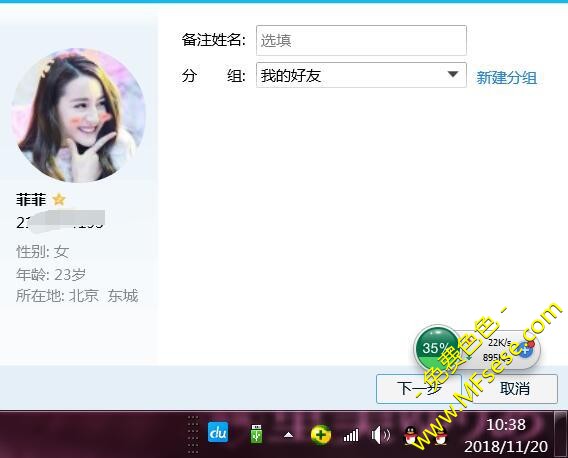Click the 备注姓名 input field

(x=361, y=40)
